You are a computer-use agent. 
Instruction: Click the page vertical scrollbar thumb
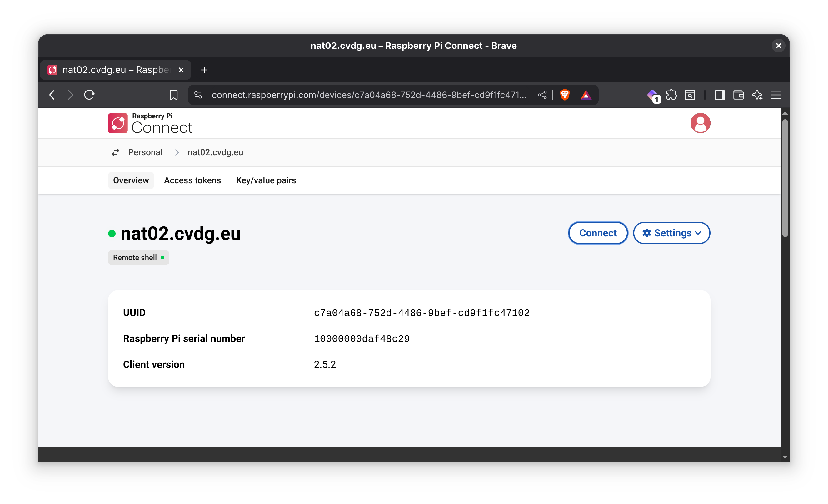785,178
